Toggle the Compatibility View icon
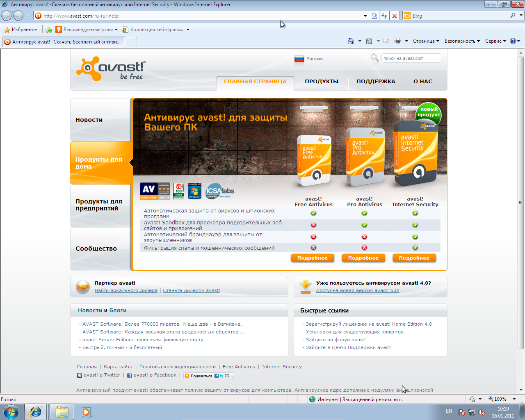The image size is (525, 420). (x=374, y=16)
